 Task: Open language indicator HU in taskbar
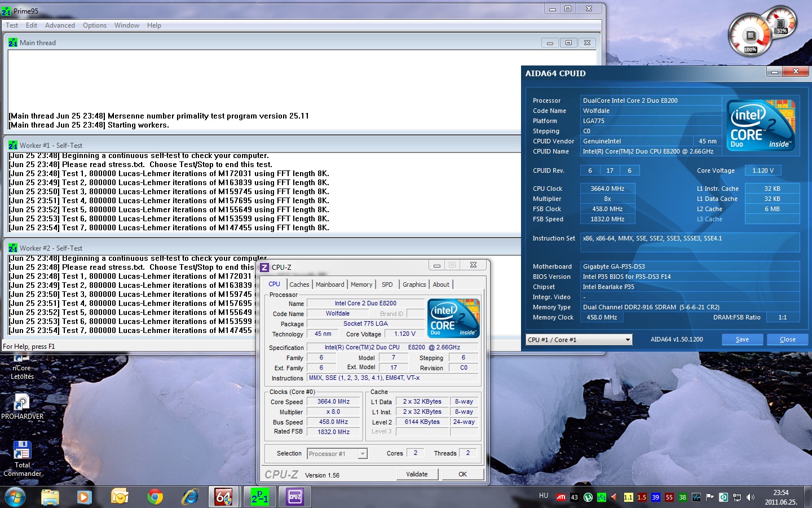(544, 496)
